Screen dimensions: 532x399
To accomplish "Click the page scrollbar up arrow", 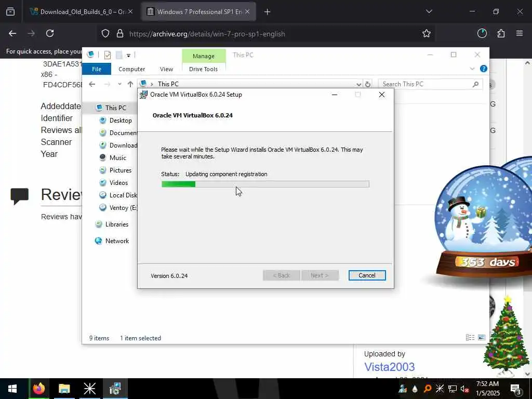I will pos(527,63).
